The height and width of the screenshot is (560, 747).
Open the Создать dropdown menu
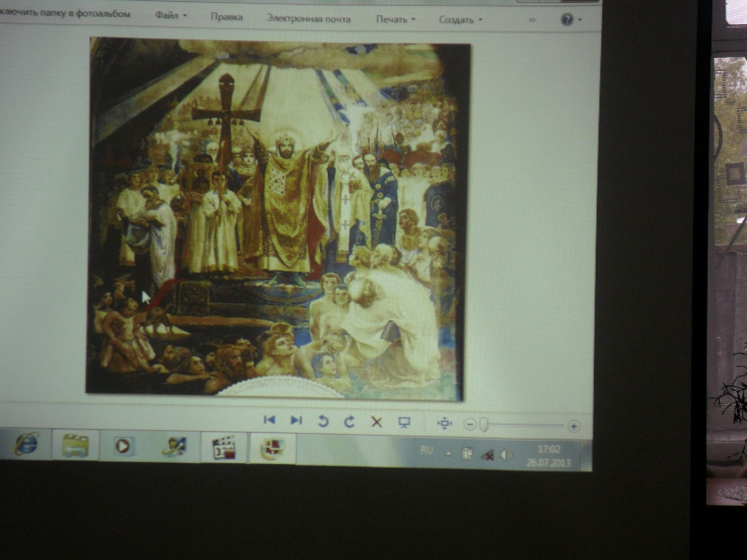[x=460, y=20]
